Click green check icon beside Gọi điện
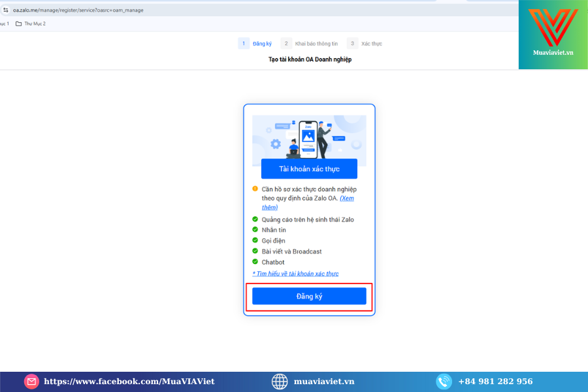This screenshot has height=392, width=588. [255, 240]
